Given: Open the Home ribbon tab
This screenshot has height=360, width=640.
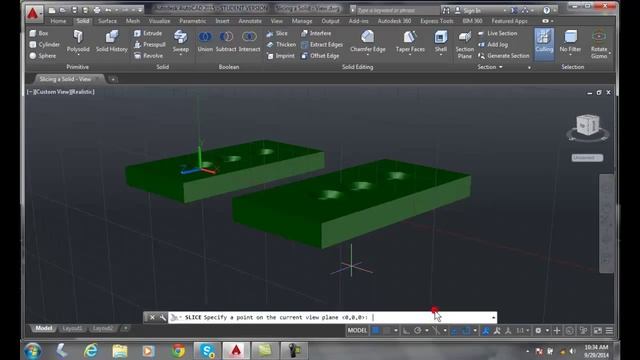Looking at the screenshot, I should 58,21.
